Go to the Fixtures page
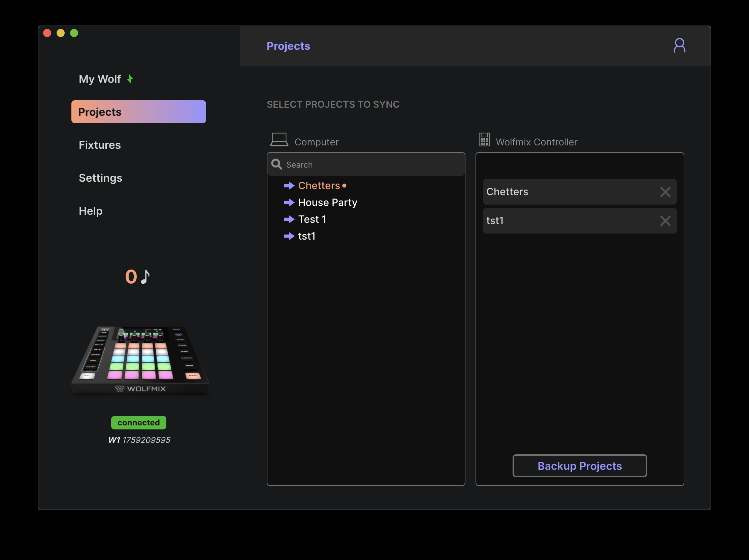The width and height of the screenshot is (749, 560). pos(100,145)
